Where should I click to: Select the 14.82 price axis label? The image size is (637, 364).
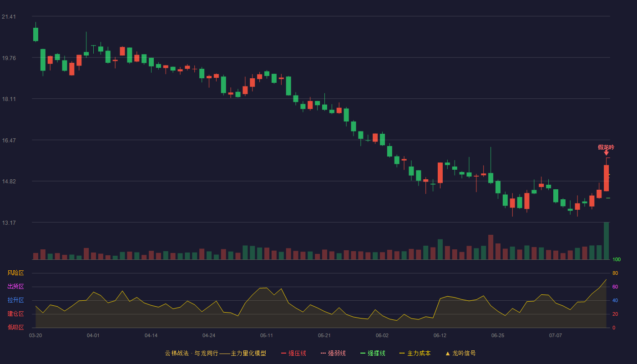[9, 182]
